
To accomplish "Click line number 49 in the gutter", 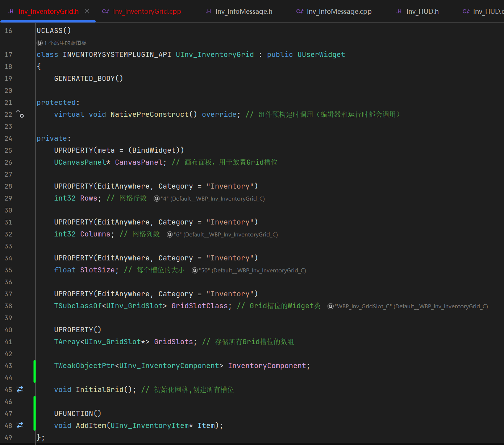I will click(x=8, y=438).
